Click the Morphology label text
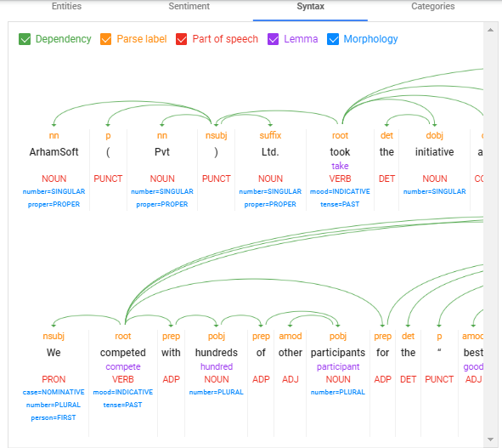The height and width of the screenshot is (448, 502). [x=370, y=39]
